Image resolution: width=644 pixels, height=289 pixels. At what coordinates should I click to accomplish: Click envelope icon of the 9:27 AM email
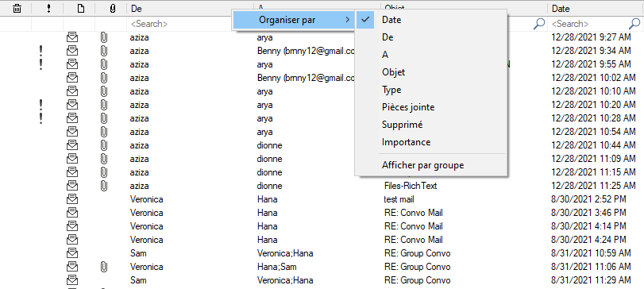pyautogui.click(x=72, y=38)
